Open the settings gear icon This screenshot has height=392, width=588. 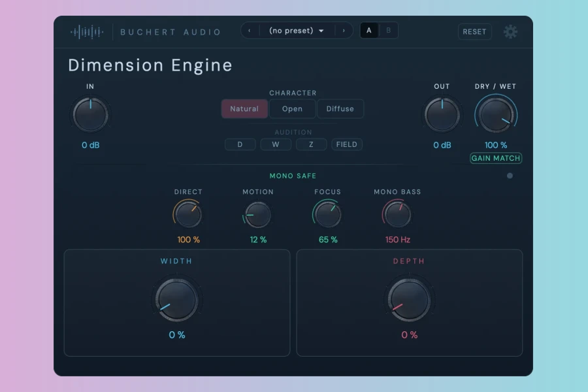point(510,31)
